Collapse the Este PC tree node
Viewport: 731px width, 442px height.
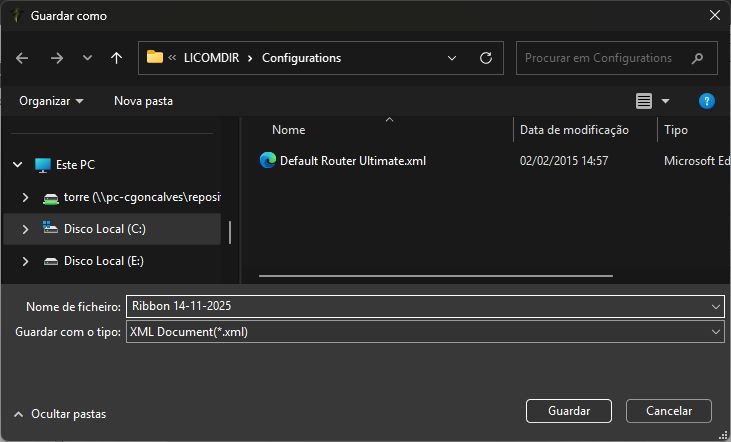[x=17, y=164]
